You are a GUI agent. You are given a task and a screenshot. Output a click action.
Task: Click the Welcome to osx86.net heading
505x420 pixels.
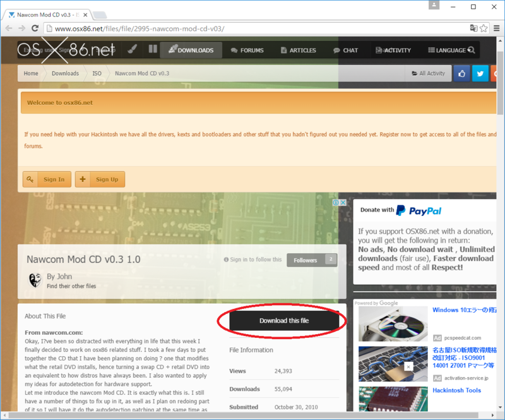[x=60, y=102]
